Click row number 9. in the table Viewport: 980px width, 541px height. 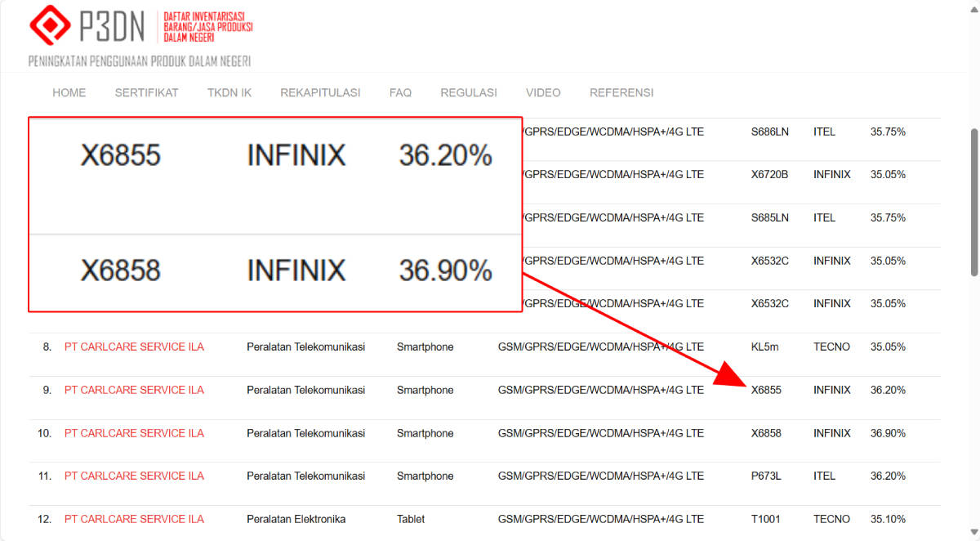[47, 390]
